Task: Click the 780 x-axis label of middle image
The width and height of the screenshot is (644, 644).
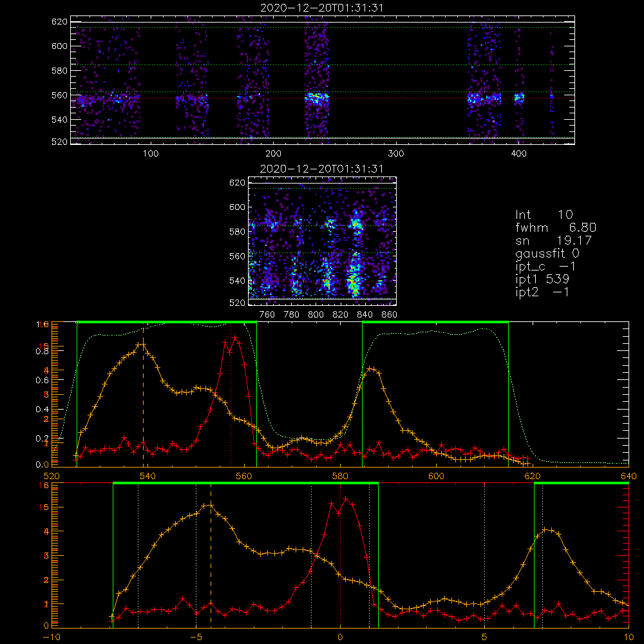Action: (x=292, y=315)
